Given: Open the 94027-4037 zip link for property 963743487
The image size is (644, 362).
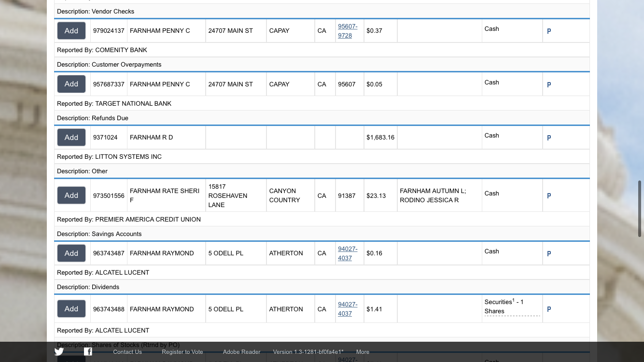Looking at the screenshot, I should click(x=348, y=253).
